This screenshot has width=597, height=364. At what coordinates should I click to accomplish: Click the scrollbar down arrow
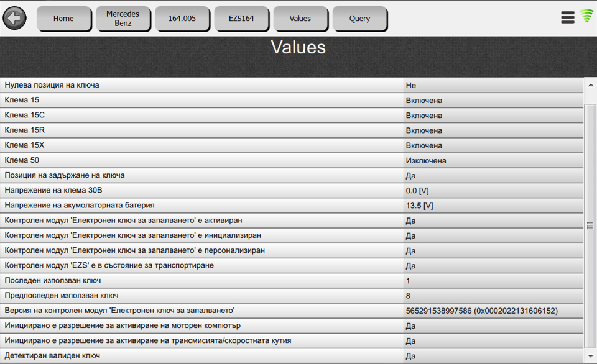click(x=591, y=357)
